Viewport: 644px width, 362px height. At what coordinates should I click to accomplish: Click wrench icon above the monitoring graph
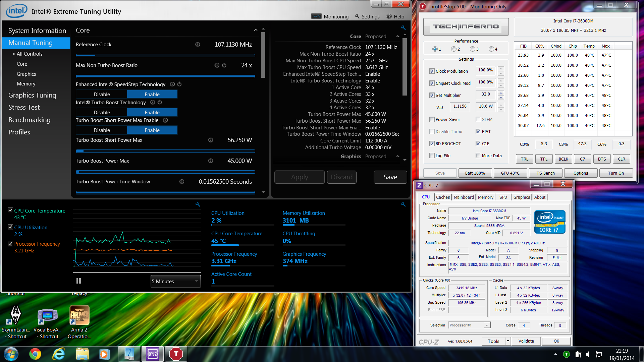coord(198,204)
